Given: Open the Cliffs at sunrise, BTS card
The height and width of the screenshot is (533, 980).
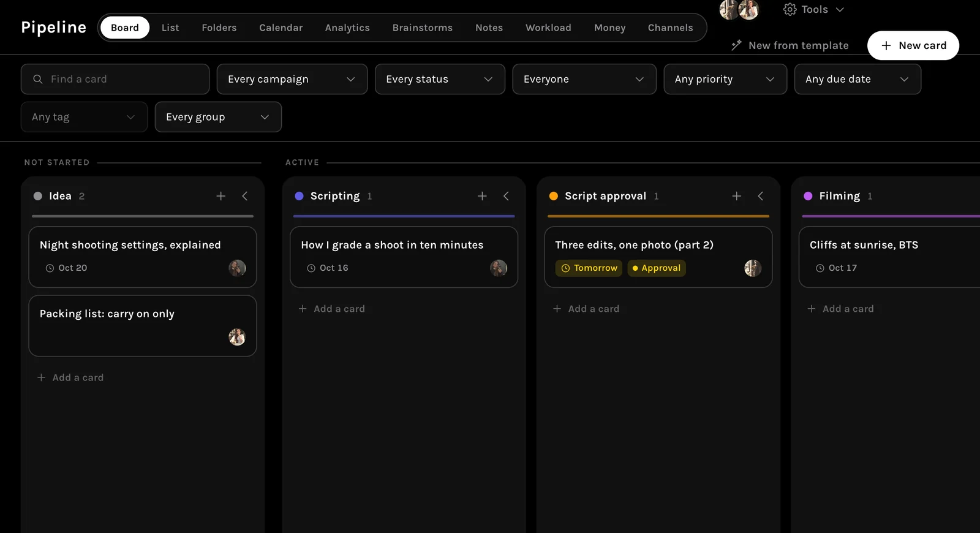Looking at the screenshot, I should tap(889, 257).
